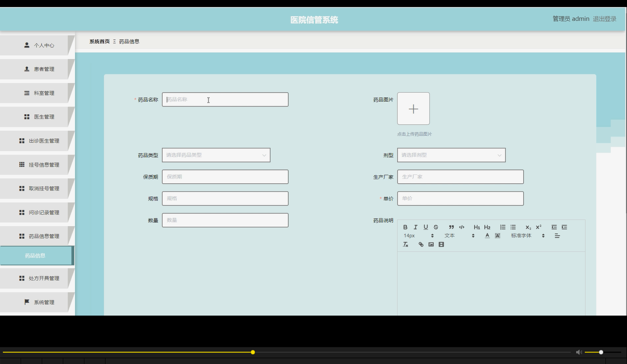Insert bulleted unordered list
The width and height of the screenshot is (627, 364).
pyautogui.click(x=513, y=227)
